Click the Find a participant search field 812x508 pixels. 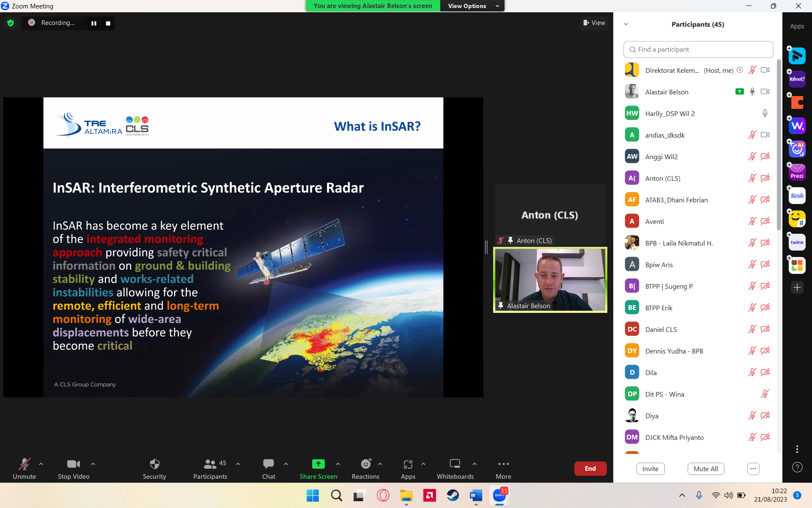point(698,50)
